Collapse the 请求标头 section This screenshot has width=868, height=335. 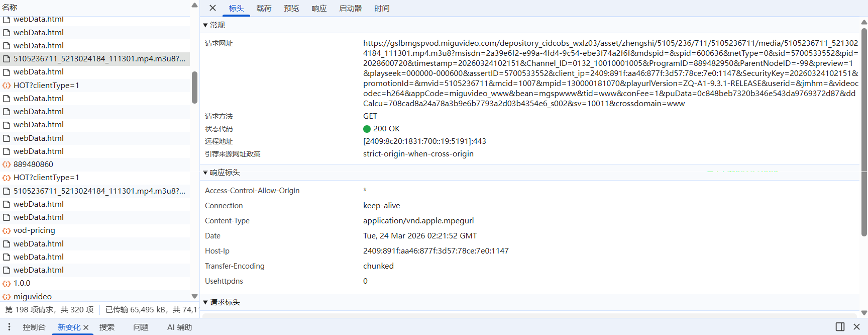point(205,302)
